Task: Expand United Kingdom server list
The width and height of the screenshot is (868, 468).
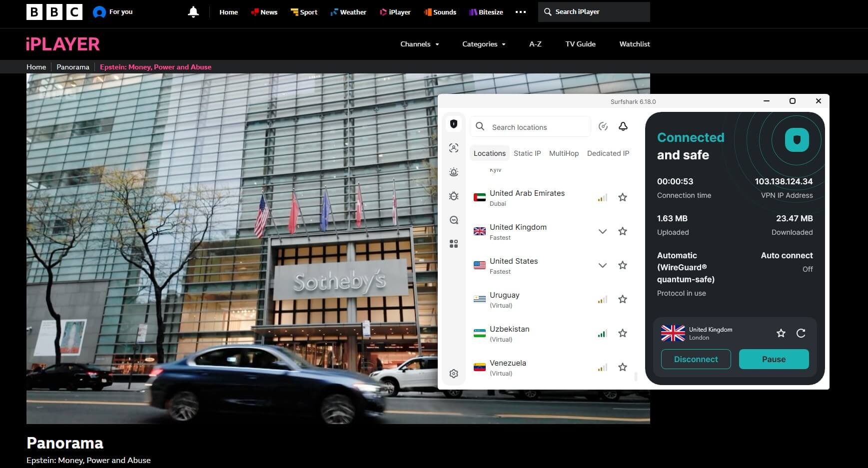Action: pyautogui.click(x=603, y=231)
